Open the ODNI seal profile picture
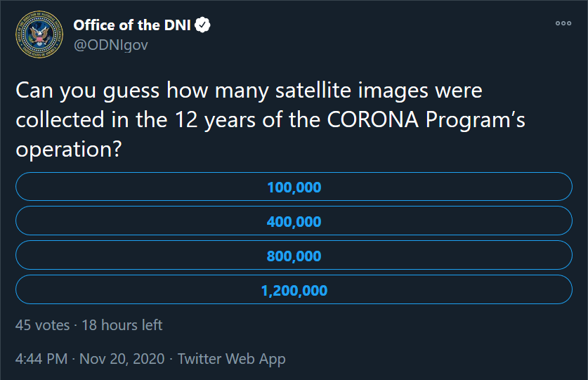The height and width of the screenshot is (380, 588). coord(39,34)
